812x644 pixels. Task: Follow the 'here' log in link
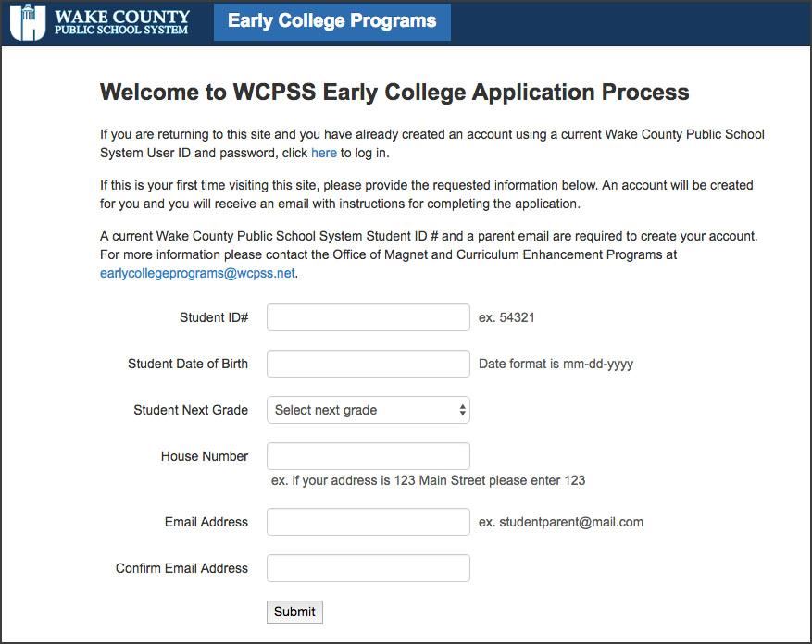(x=324, y=154)
